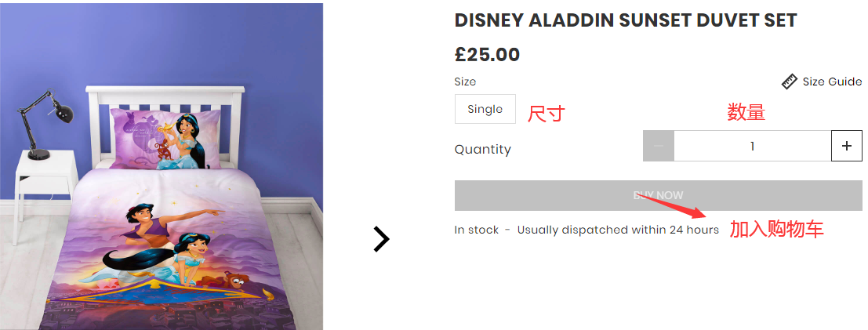Click the Quantity label text
The image size is (868, 330).
(482, 150)
